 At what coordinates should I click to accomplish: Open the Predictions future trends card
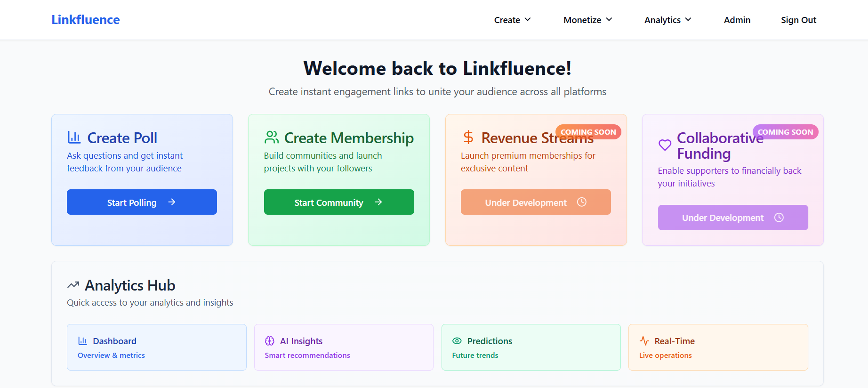point(531,347)
